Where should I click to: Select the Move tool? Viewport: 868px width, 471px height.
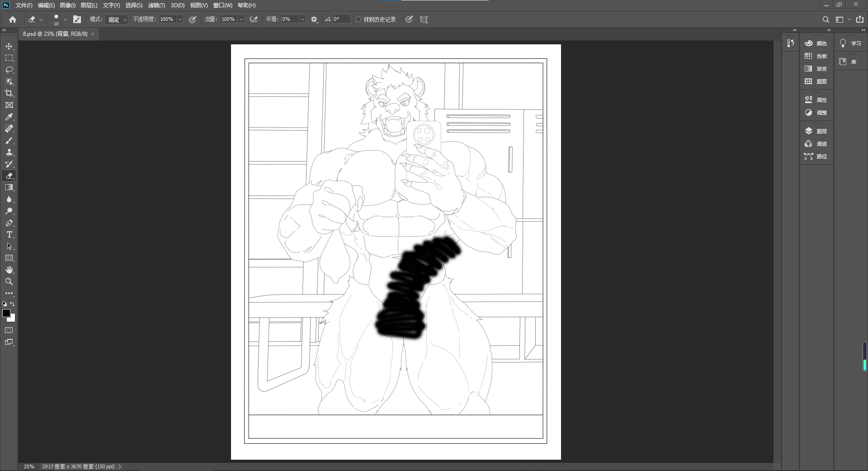(x=9, y=46)
